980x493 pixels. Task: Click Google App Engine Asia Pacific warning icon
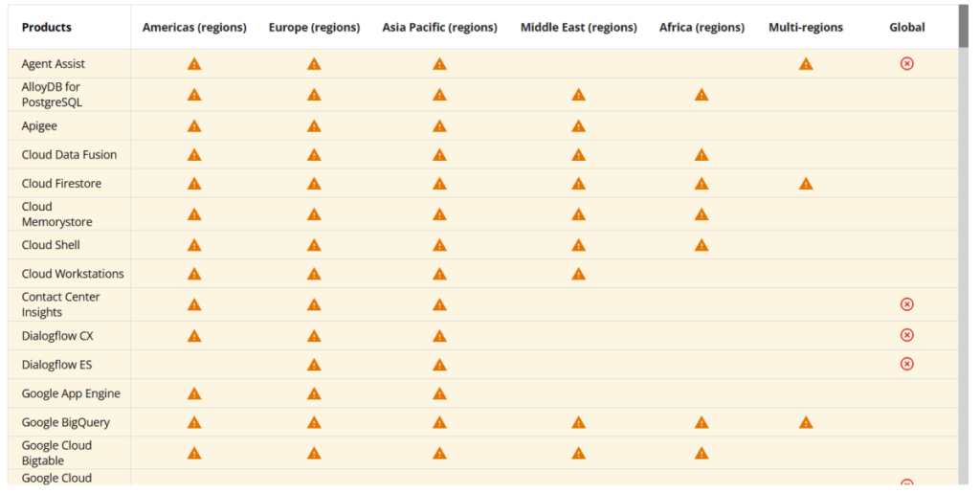coord(439,393)
